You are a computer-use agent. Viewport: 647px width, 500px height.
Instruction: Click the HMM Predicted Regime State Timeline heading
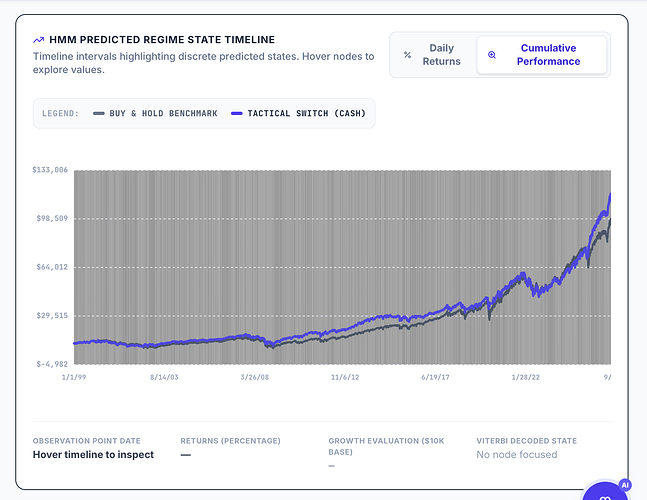[162, 40]
